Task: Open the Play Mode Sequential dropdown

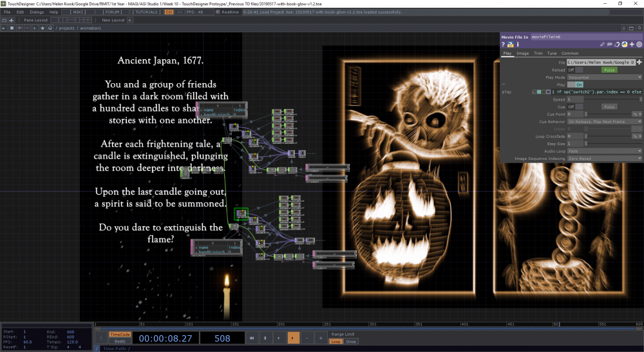Action: pyautogui.click(x=605, y=77)
